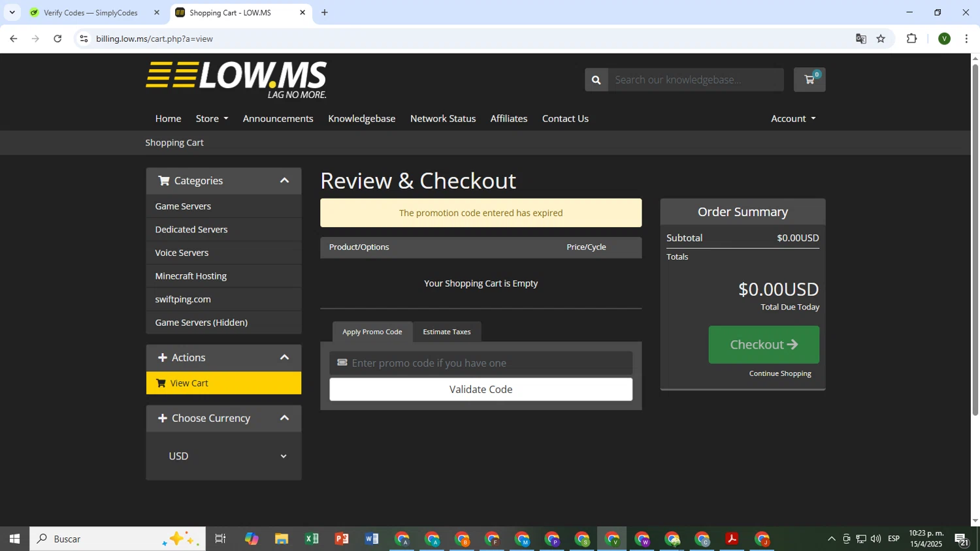
Task: Open Network Status page
Action: (443, 118)
